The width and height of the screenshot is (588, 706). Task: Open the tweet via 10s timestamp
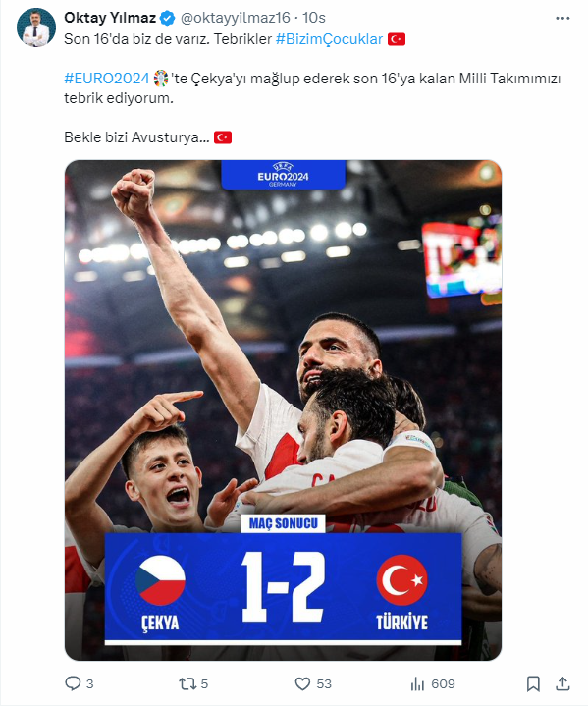coord(314,18)
